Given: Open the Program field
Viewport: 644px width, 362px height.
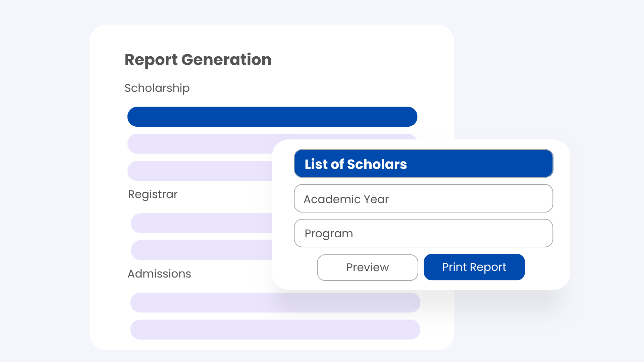Looking at the screenshot, I should tap(423, 233).
